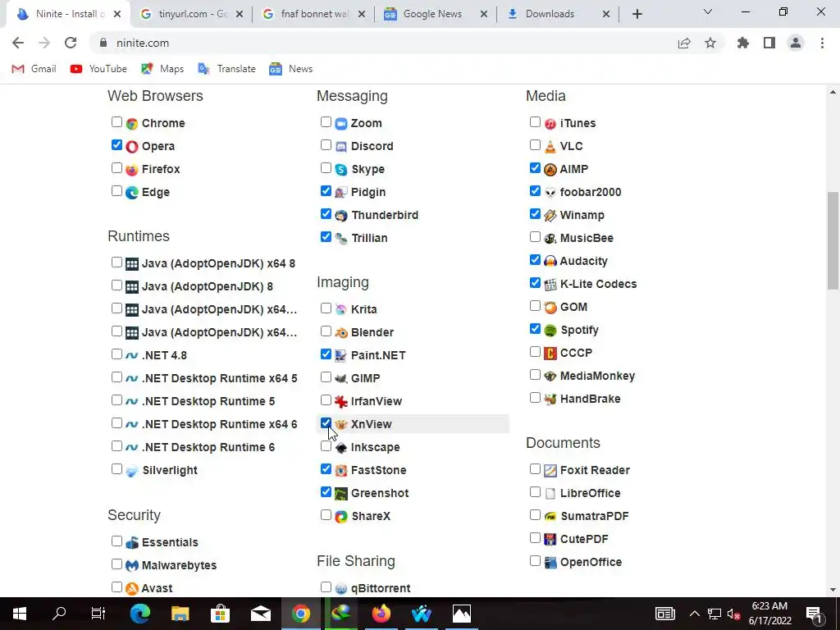Click the Spotify app icon
Screen dimensions: 840x630
click(x=550, y=331)
